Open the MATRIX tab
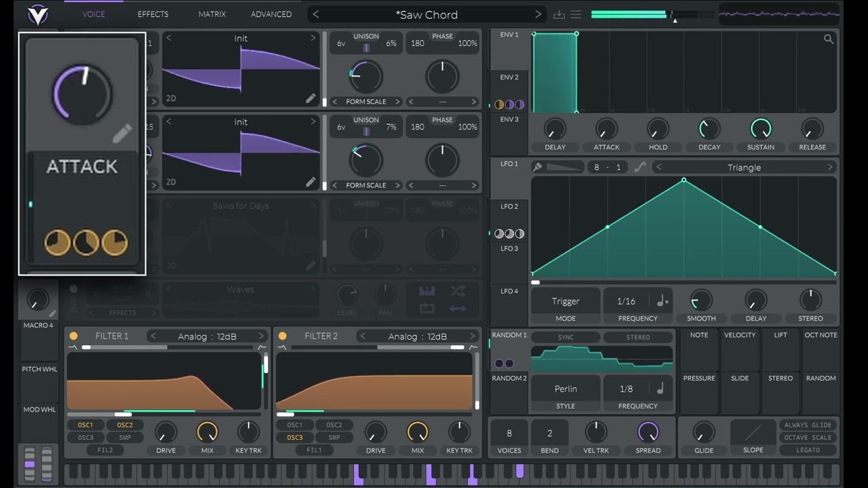Screen dimensions: 868x488 212,14
